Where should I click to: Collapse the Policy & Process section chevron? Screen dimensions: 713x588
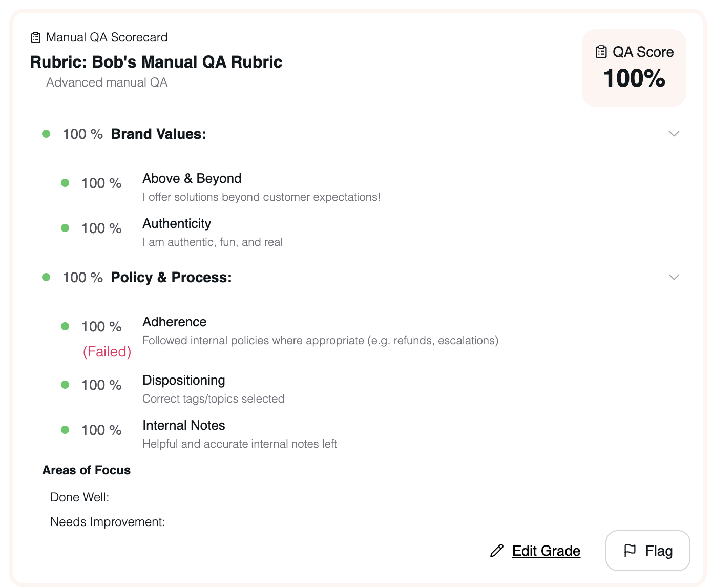pyautogui.click(x=674, y=277)
